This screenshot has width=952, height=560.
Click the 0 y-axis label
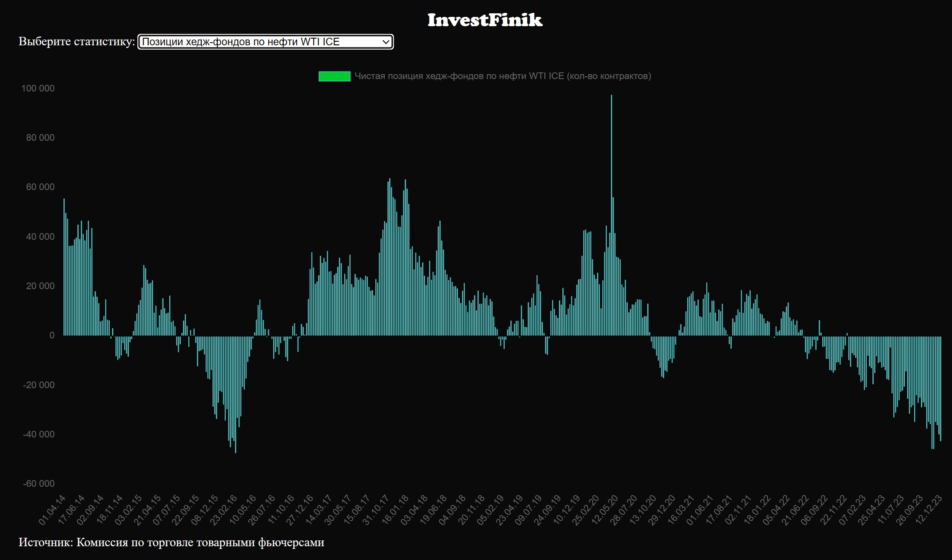tap(52, 335)
